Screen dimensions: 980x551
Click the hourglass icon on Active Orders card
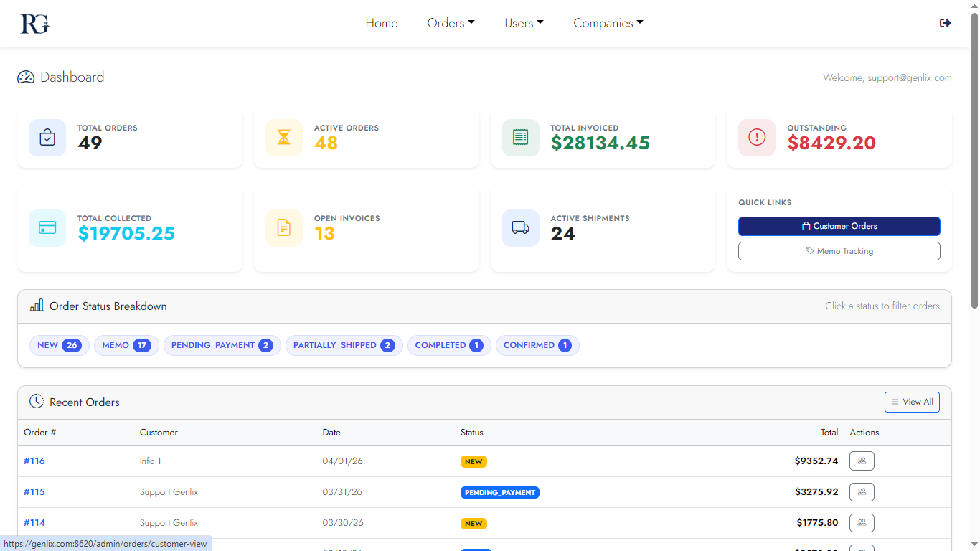tap(284, 137)
